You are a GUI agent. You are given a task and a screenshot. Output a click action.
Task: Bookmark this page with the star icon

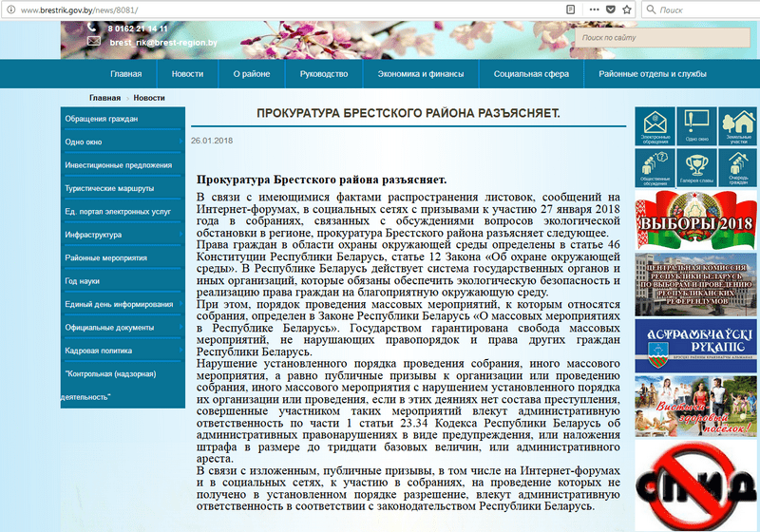[x=625, y=9]
